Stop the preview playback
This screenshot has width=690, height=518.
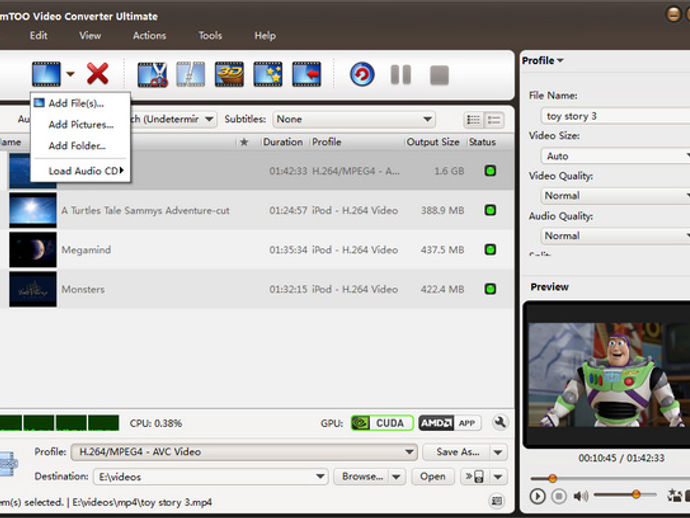(x=559, y=496)
